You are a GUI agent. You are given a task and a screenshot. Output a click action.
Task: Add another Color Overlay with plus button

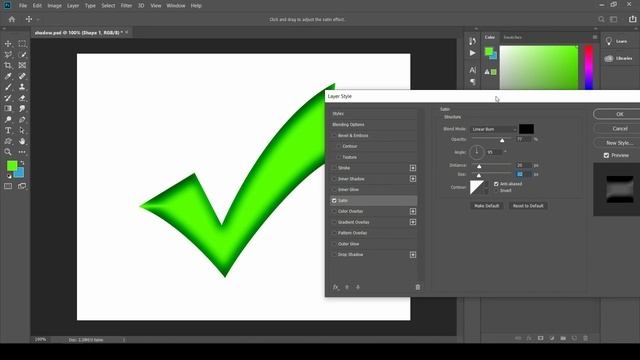[413, 211]
